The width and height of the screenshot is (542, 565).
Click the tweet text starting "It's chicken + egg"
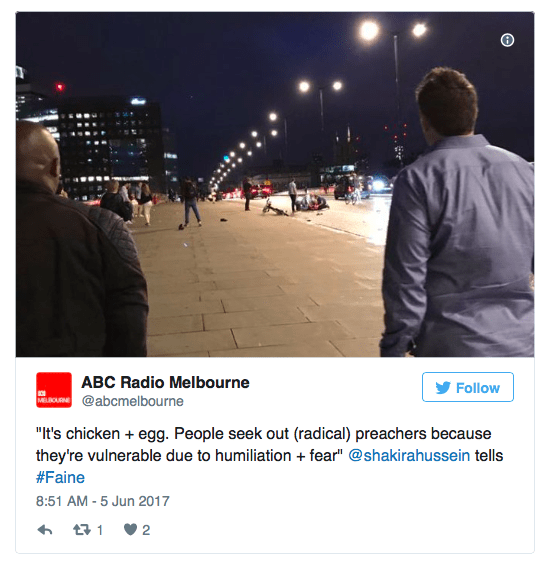(x=270, y=455)
